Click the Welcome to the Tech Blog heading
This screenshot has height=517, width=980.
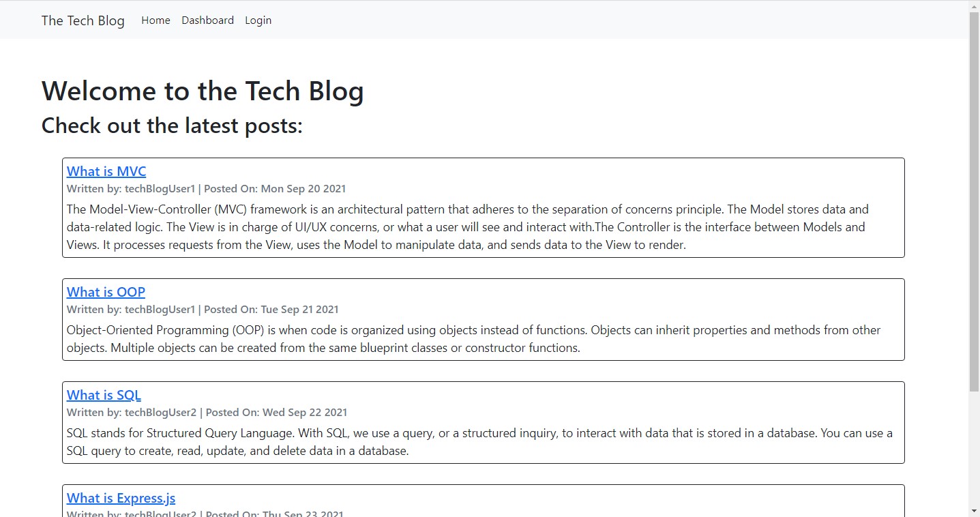point(203,91)
